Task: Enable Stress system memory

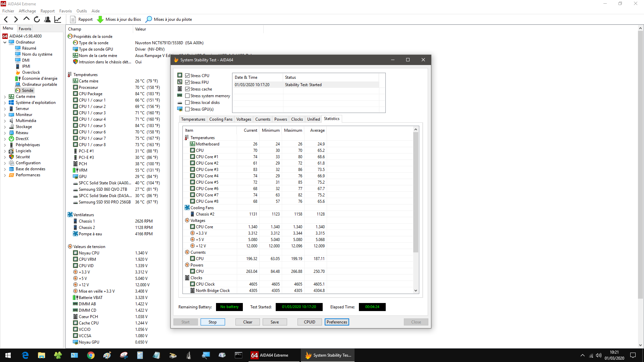Action: pos(187,96)
